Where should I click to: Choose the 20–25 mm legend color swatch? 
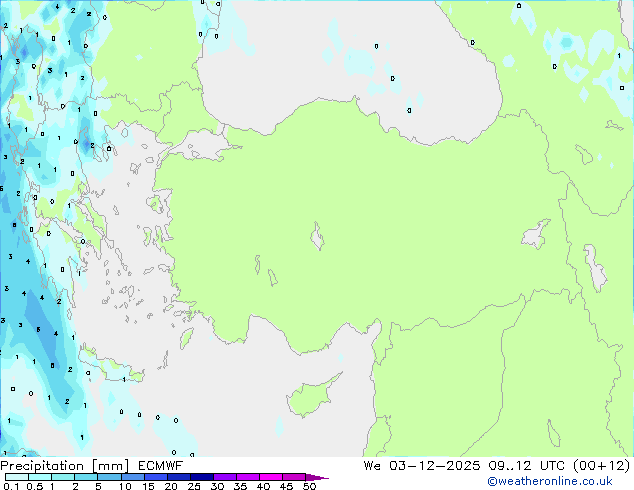click(x=178, y=477)
